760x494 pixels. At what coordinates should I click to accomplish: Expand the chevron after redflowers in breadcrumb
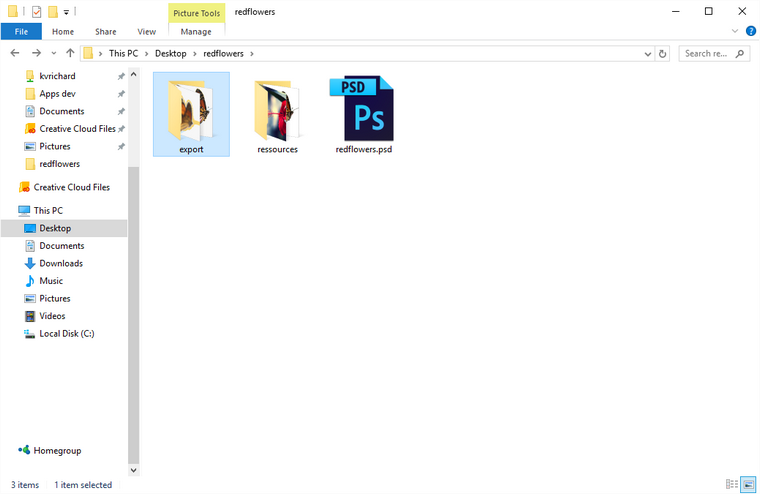coord(252,54)
